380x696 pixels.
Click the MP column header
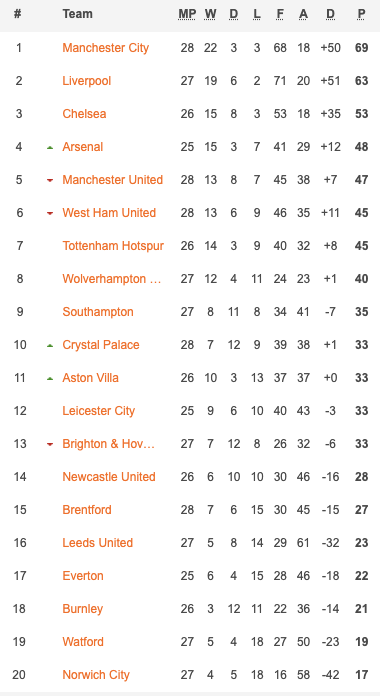coord(187,14)
